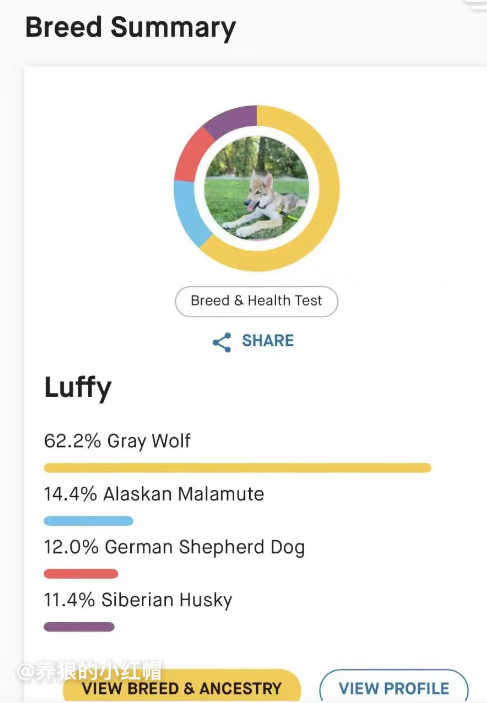Click the VIEW BREED & ANCESTRY button
Screen dimensions: 487x703
pos(182,687)
